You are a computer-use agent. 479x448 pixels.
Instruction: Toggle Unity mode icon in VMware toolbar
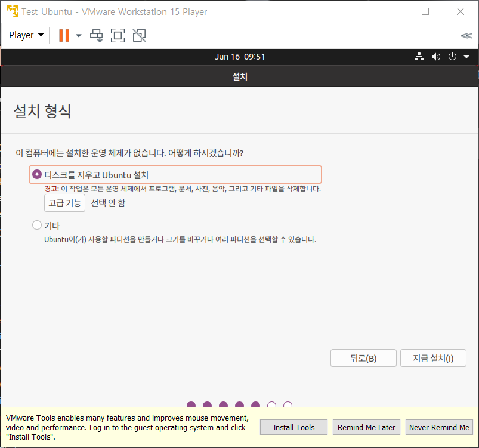pos(140,35)
